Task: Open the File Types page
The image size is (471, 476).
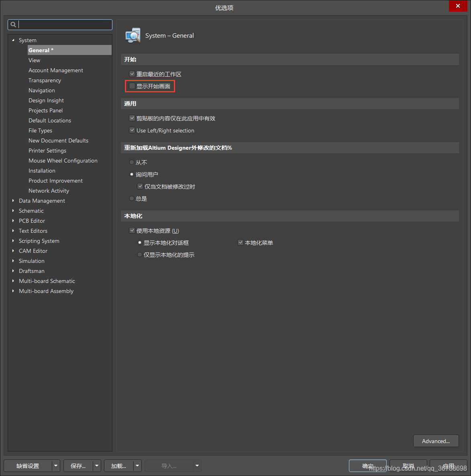Action: pos(41,130)
